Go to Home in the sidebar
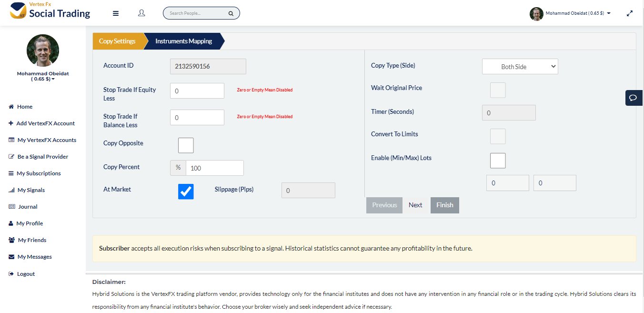 25,107
